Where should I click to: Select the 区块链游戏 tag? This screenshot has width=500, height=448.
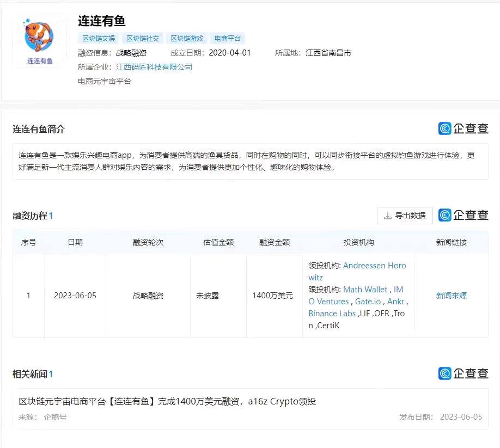tap(186, 39)
